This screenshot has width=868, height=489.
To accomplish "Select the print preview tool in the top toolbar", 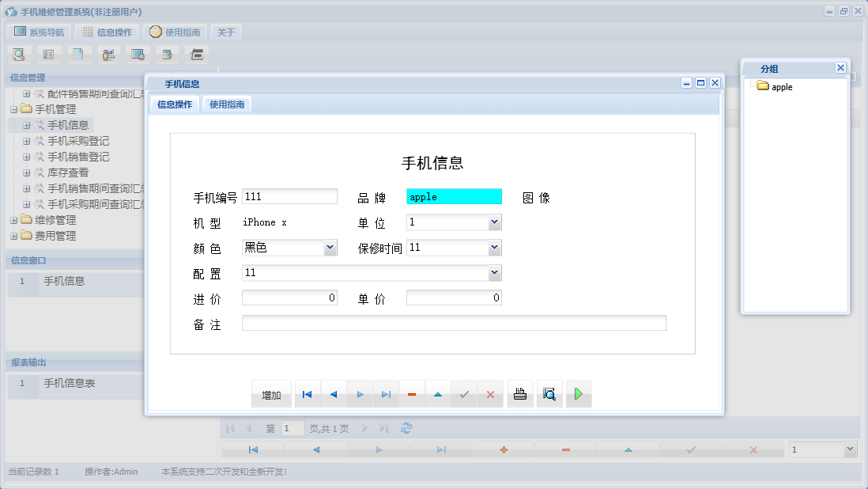I will coord(19,54).
